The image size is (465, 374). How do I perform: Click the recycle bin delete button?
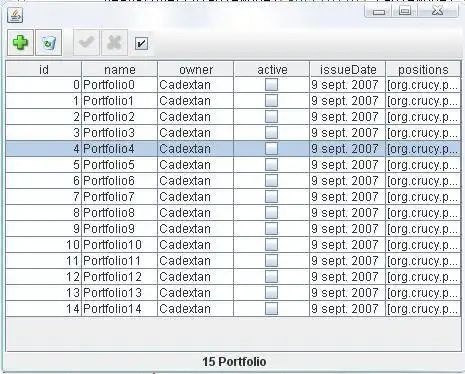pyautogui.click(x=49, y=43)
